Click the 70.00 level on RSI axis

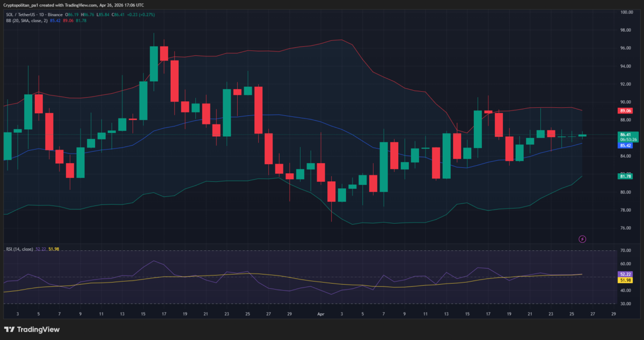[x=626, y=250]
